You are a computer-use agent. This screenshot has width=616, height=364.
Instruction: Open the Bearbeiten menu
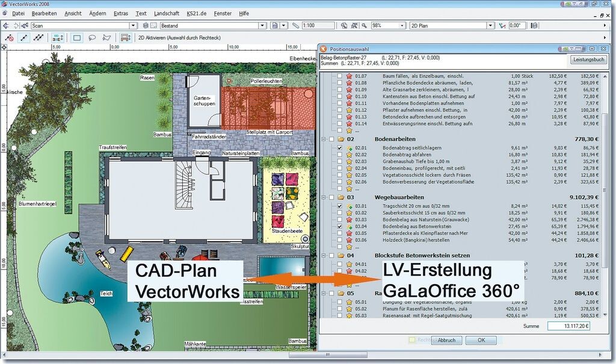click(x=45, y=13)
